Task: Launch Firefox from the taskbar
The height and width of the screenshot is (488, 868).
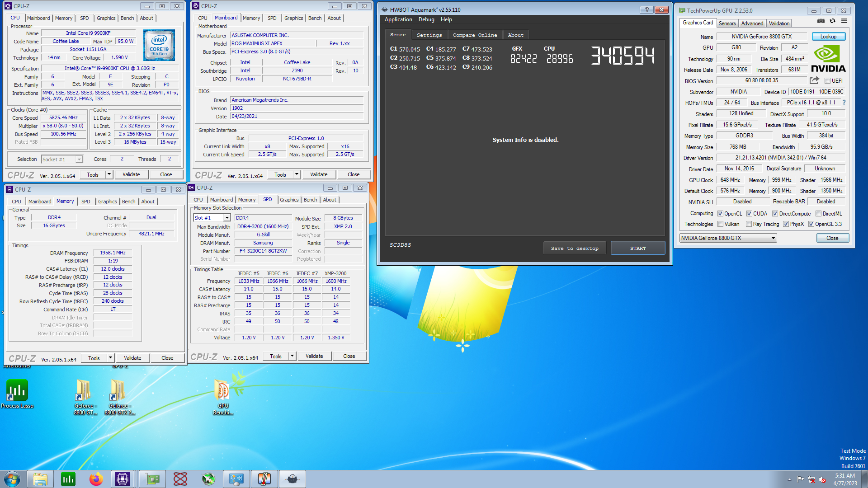Action: point(96,479)
